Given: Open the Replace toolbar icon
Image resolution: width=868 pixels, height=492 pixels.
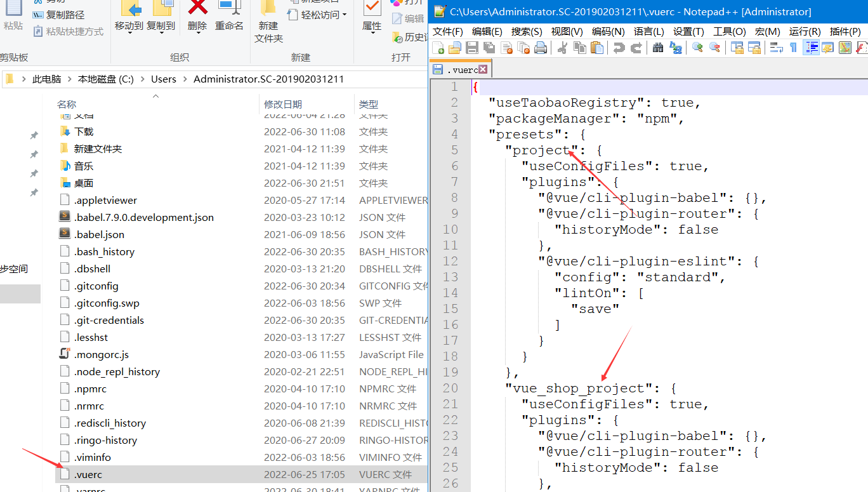Looking at the screenshot, I should coord(675,48).
